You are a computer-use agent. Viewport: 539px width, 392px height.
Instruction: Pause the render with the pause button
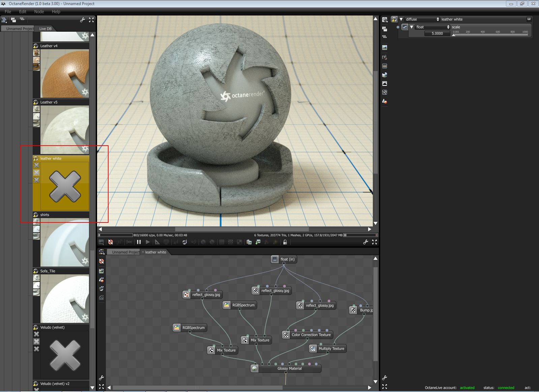click(x=139, y=242)
